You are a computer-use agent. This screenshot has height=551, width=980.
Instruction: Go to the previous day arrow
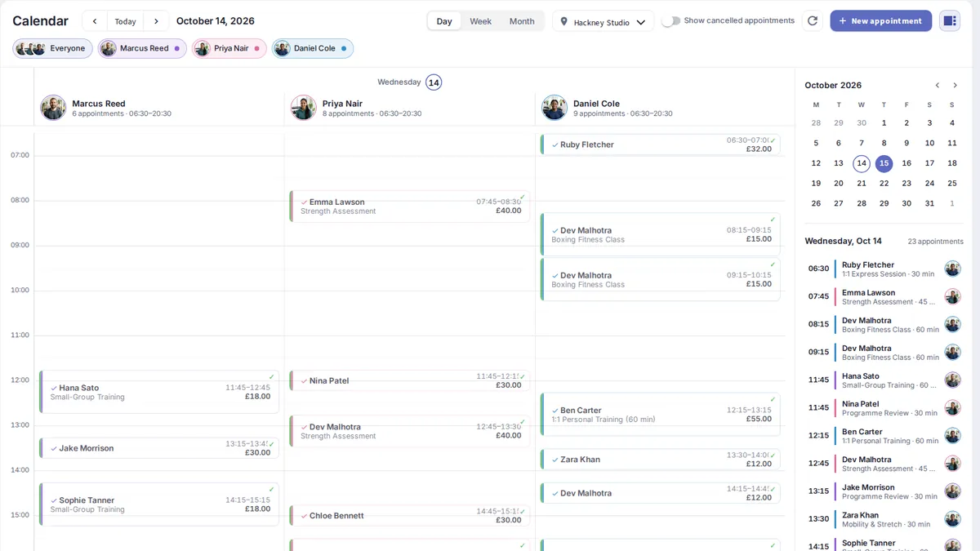[95, 21]
